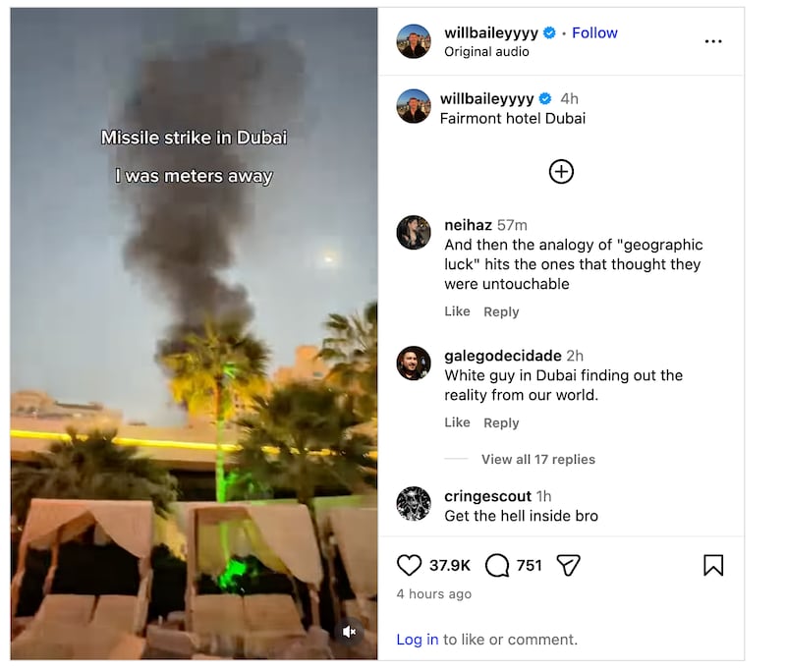This screenshot has width=786, height=672.
Task: Save the post with the bookmark icon
Action: click(x=713, y=564)
